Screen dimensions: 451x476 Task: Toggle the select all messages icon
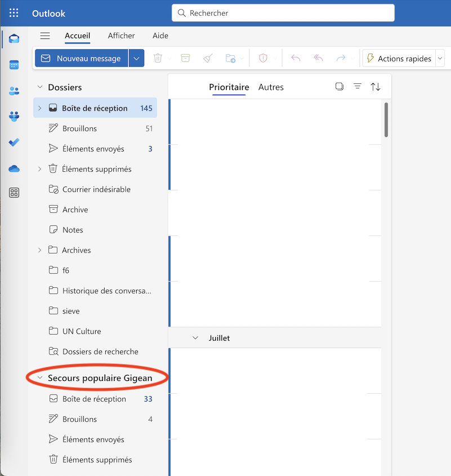[340, 87]
